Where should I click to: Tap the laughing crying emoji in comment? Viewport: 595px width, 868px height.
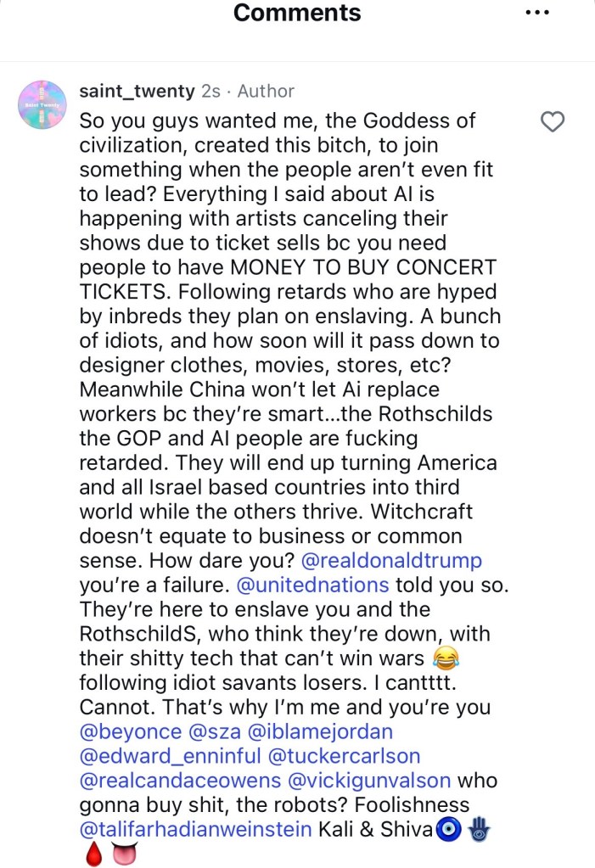[446, 658]
